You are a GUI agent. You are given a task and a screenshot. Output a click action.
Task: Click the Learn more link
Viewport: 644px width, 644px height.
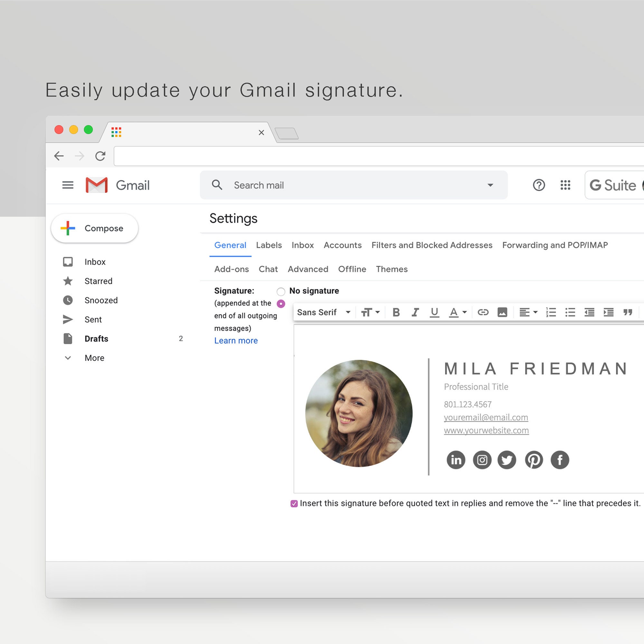[235, 340]
